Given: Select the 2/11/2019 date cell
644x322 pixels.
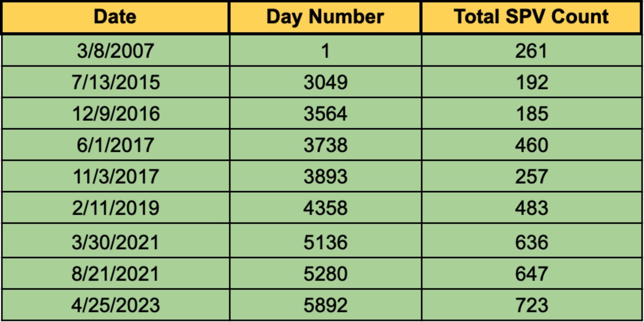Looking at the screenshot, I should [115, 208].
